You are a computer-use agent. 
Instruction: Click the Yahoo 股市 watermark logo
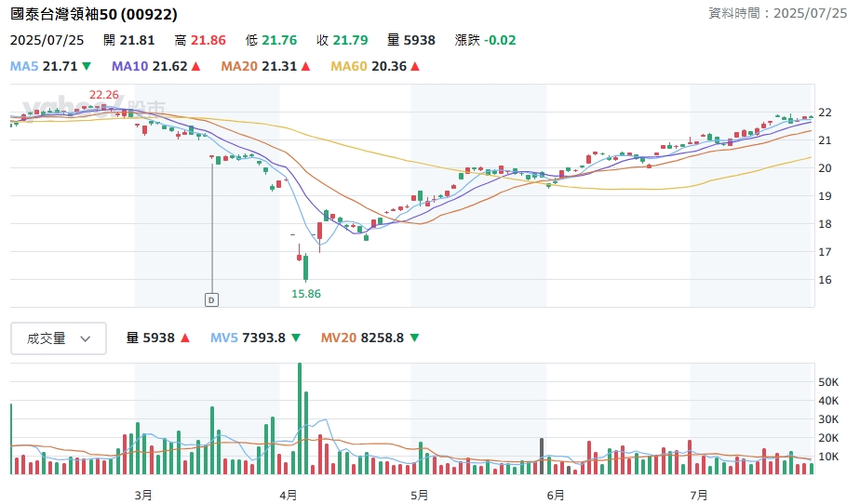coord(93,108)
